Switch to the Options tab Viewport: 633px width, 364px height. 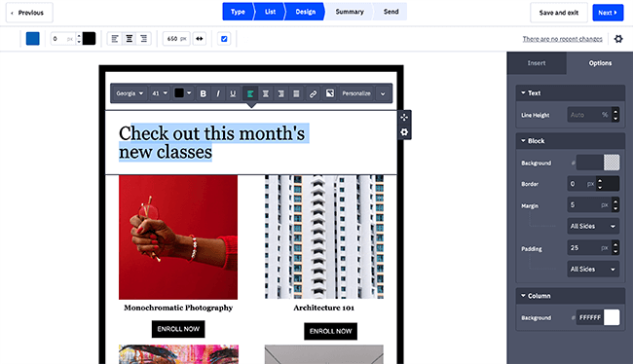click(x=600, y=63)
